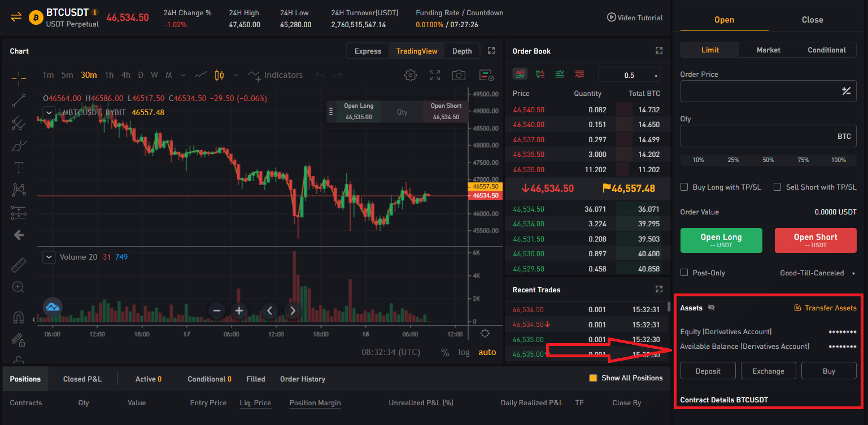Hide balances with the eye icon beside Assets
The width and height of the screenshot is (868, 425).
712,308
